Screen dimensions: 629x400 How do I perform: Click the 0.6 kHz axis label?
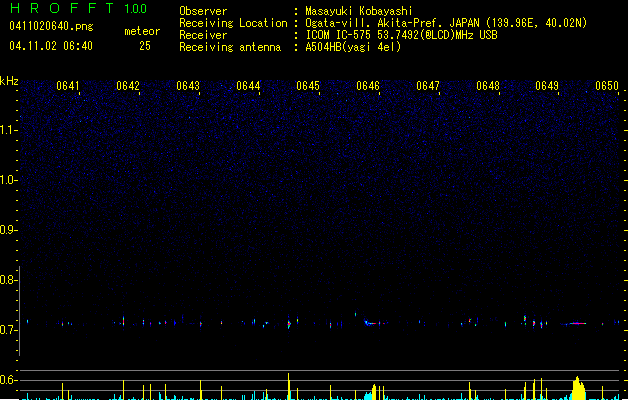coord(8,380)
